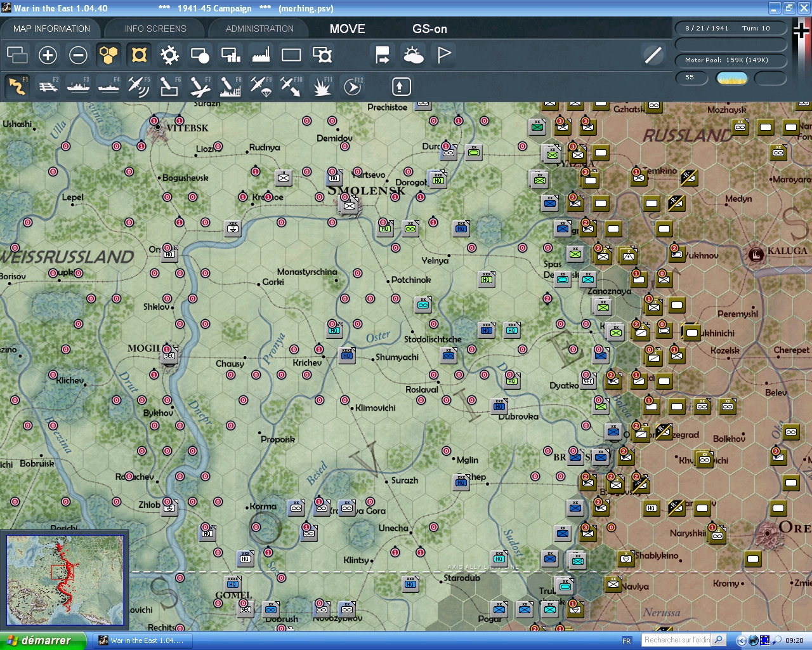Viewport: 812px width, 650px height.
Task: Click the sun-and-cloud weather icon
Action: tap(413, 55)
